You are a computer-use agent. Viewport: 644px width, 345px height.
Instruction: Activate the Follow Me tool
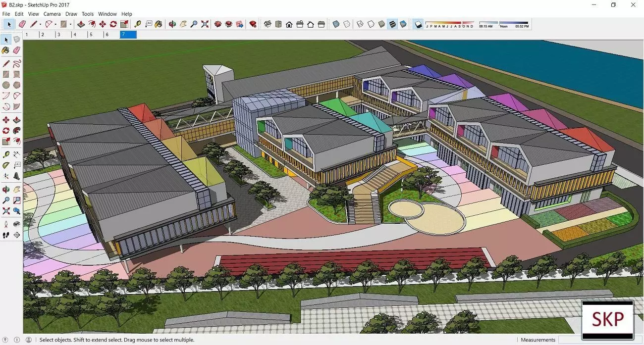coord(17,131)
